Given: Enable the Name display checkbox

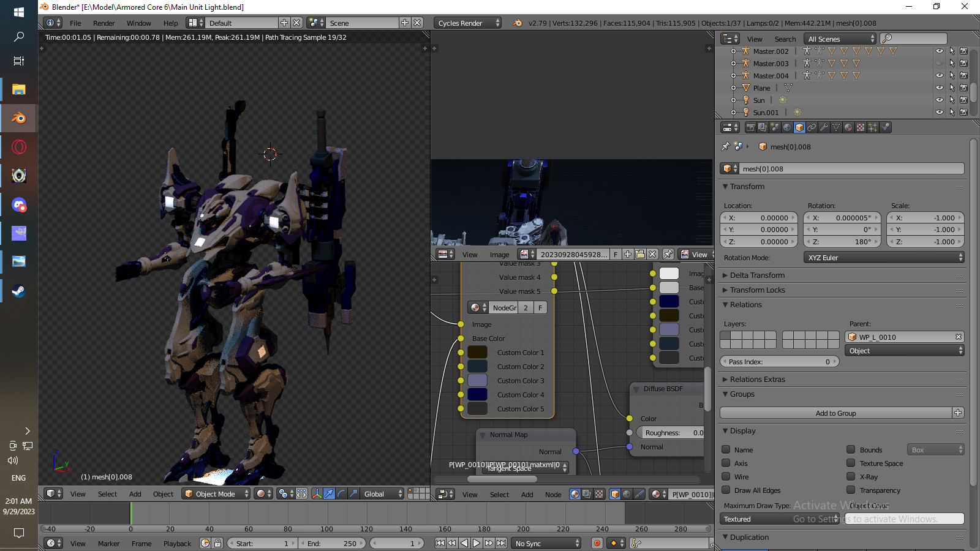Looking at the screenshot, I should pos(726,449).
